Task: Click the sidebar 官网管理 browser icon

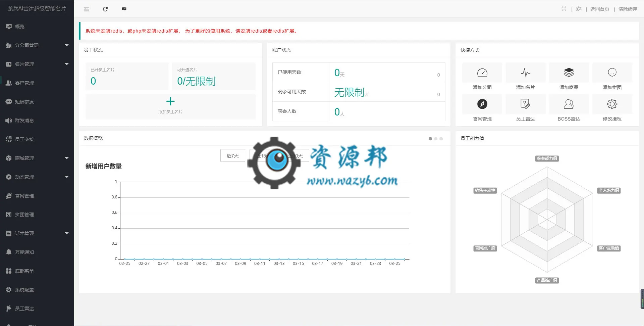Action: (9, 196)
